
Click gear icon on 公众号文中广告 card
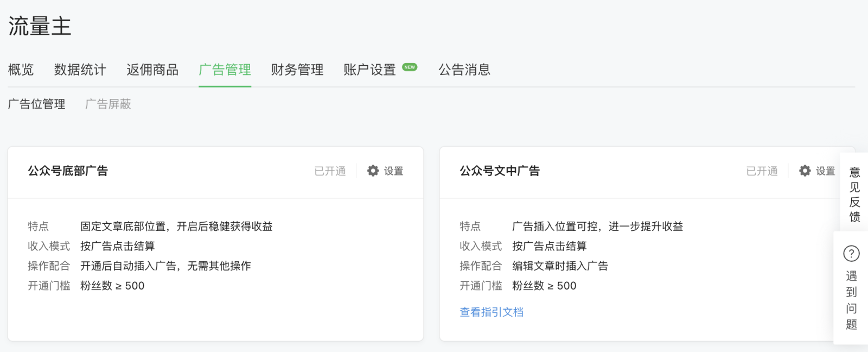[805, 171]
